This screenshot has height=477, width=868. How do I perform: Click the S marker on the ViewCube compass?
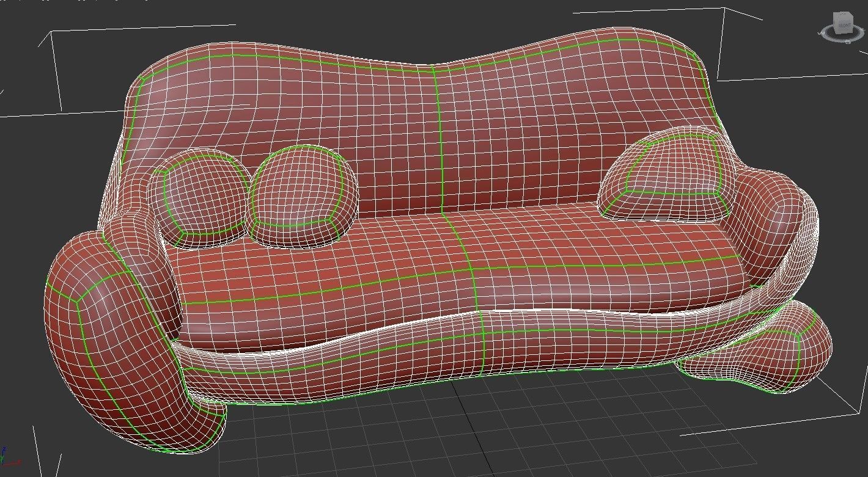(848, 42)
